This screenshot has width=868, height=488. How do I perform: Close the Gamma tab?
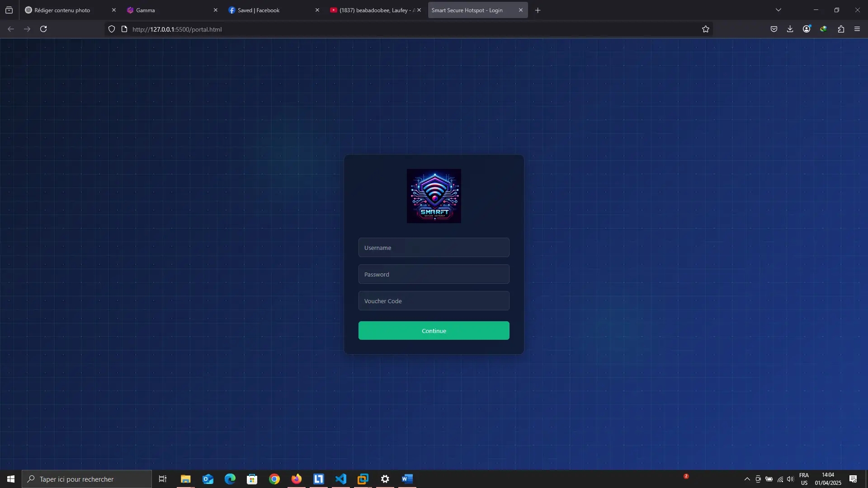pyautogui.click(x=216, y=10)
